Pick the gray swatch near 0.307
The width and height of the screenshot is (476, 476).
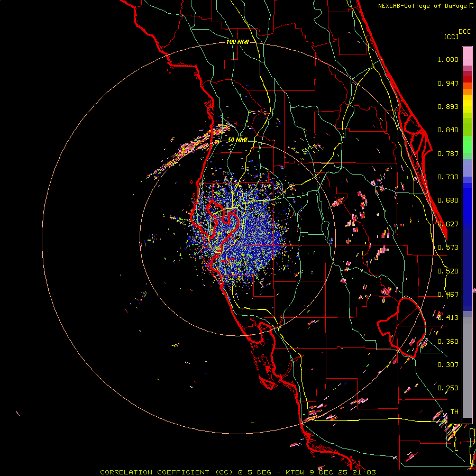tap(467, 368)
